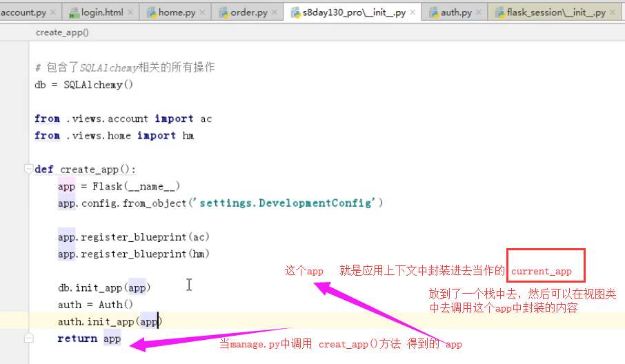Open the login.html editor tab
This screenshot has height=364, width=625.
[x=102, y=12]
